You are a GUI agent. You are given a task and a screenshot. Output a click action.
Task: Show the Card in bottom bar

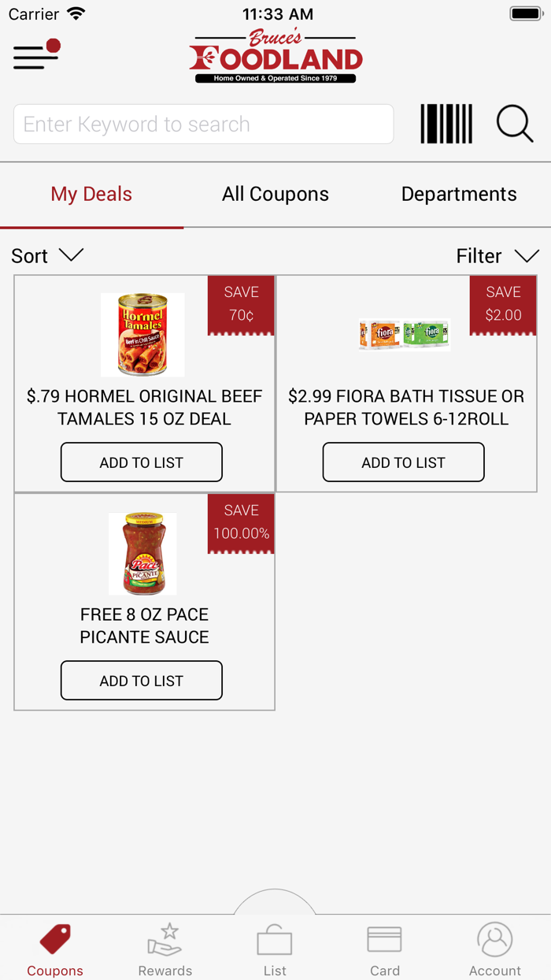(x=385, y=949)
